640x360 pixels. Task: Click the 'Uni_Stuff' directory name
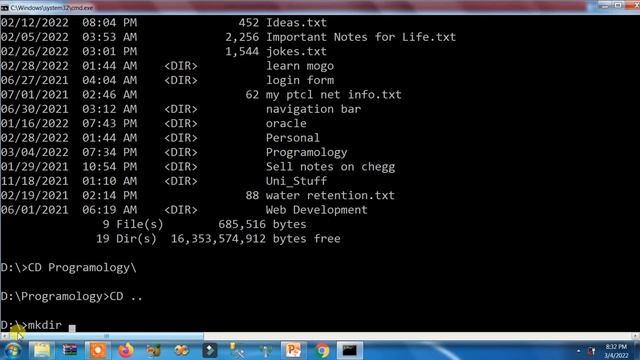click(296, 181)
